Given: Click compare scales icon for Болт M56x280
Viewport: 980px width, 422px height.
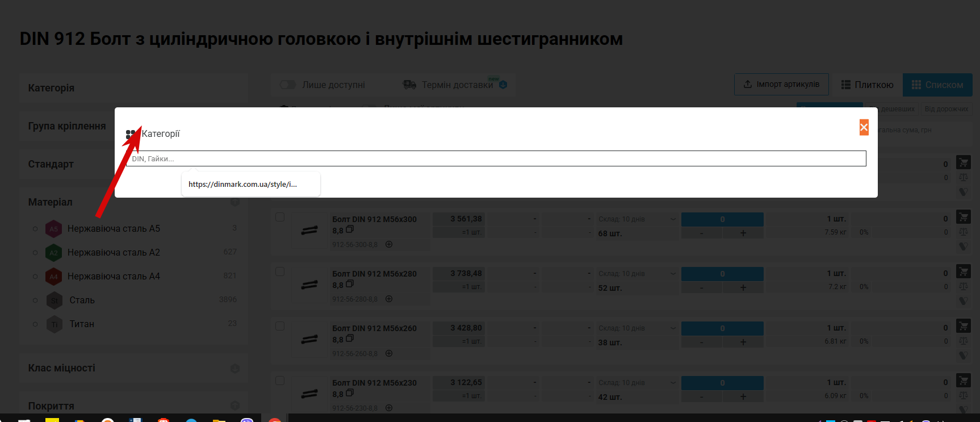Looking at the screenshot, I should point(964,287).
